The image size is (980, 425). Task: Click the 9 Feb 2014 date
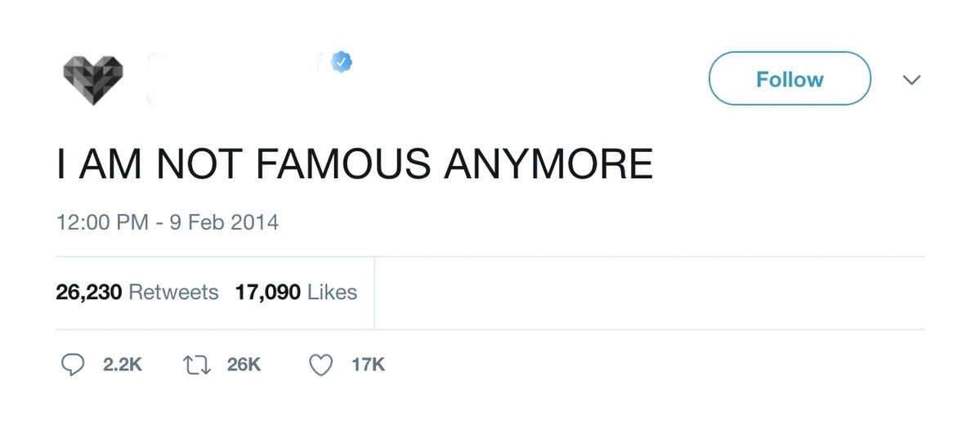click(223, 221)
